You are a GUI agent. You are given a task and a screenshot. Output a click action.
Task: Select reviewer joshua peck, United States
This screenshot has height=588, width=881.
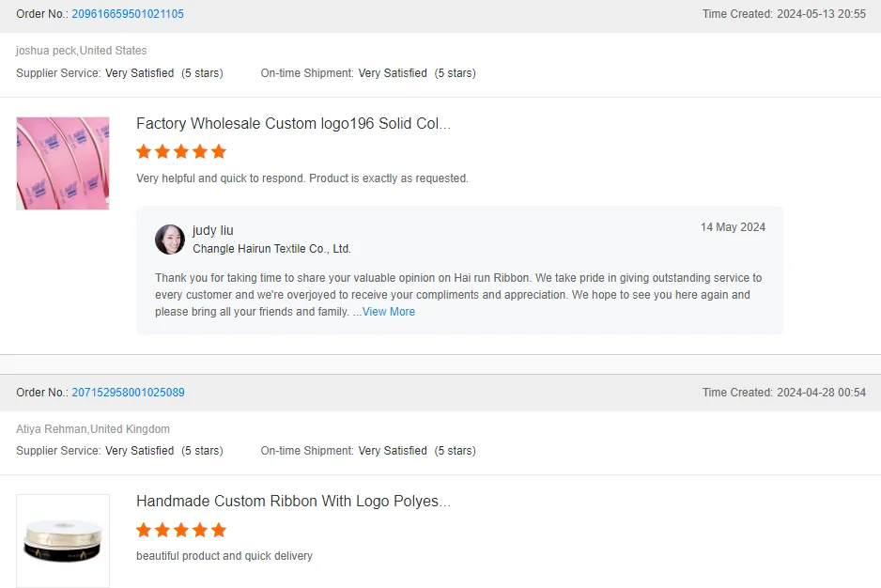[x=82, y=51]
